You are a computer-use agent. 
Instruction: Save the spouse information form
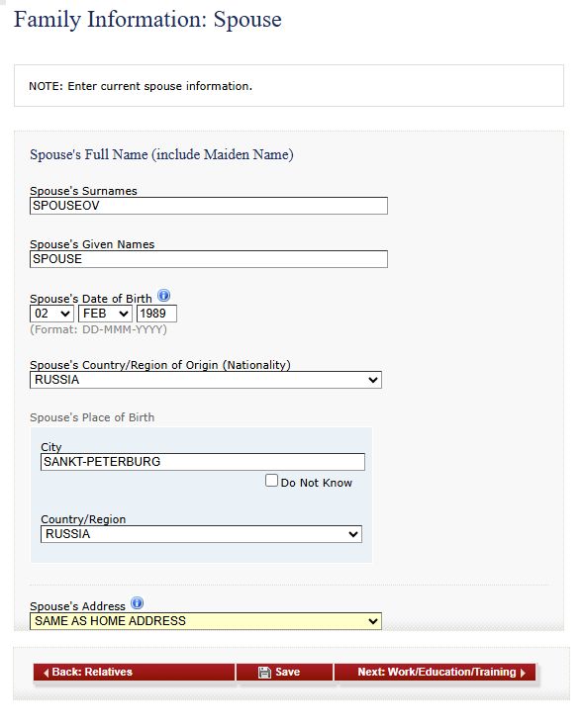point(285,673)
